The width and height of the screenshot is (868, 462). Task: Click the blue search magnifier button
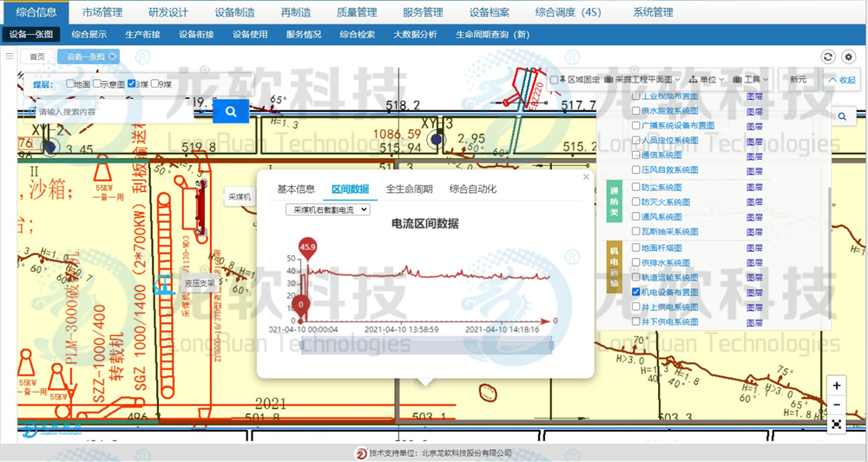tap(231, 111)
